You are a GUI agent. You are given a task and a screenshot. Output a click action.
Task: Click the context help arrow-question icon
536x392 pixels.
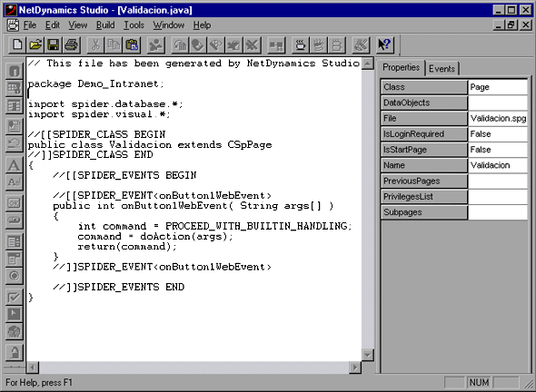(x=385, y=44)
